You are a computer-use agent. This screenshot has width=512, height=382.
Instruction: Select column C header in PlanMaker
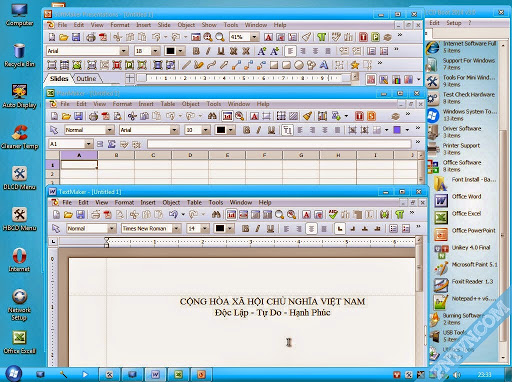point(153,155)
